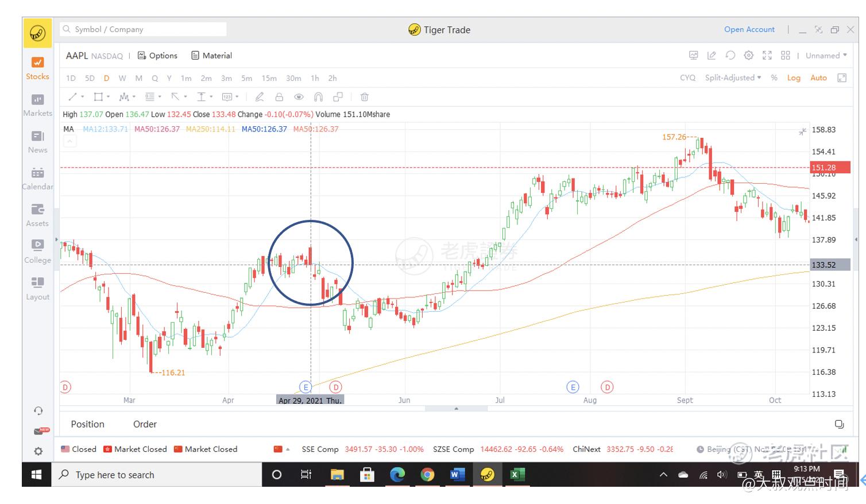
Task: Open the Assets sidebar section
Action: (37, 215)
